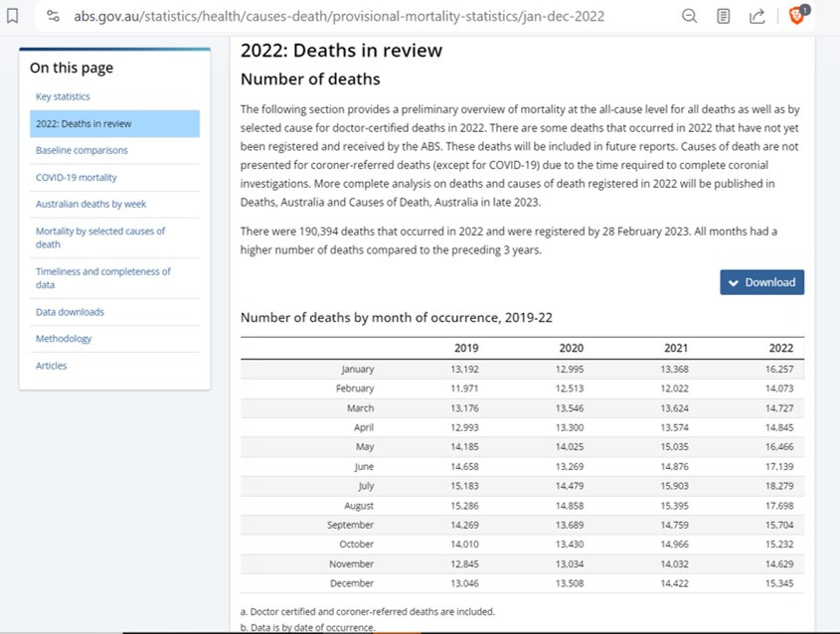
Task: Click the 2020 column header
Action: click(x=571, y=348)
